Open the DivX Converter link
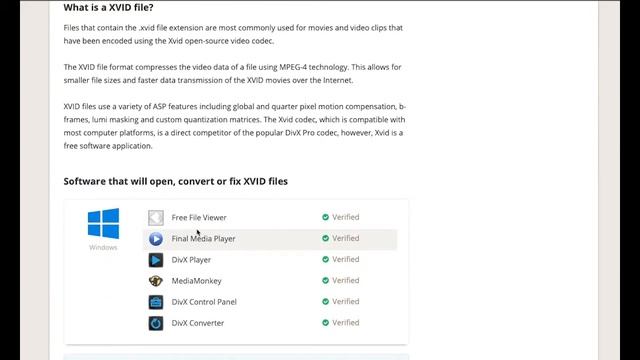The height and width of the screenshot is (360, 640). pyautogui.click(x=198, y=323)
